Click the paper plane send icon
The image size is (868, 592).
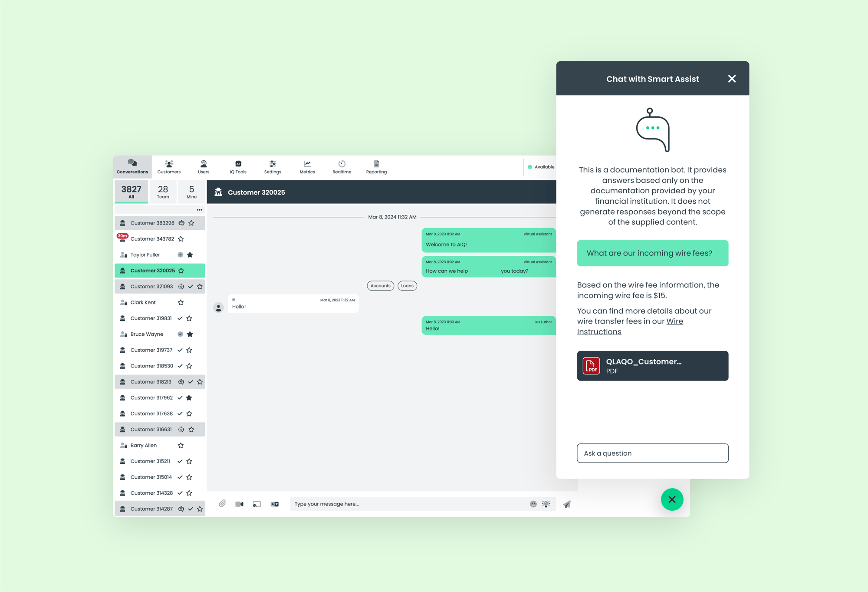tap(567, 504)
